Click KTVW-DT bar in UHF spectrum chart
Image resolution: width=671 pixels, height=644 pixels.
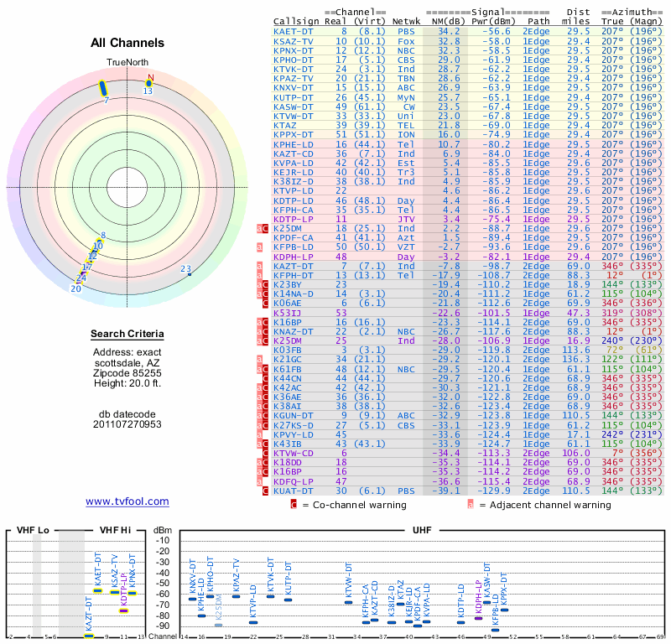pyautogui.click(x=349, y=603)
